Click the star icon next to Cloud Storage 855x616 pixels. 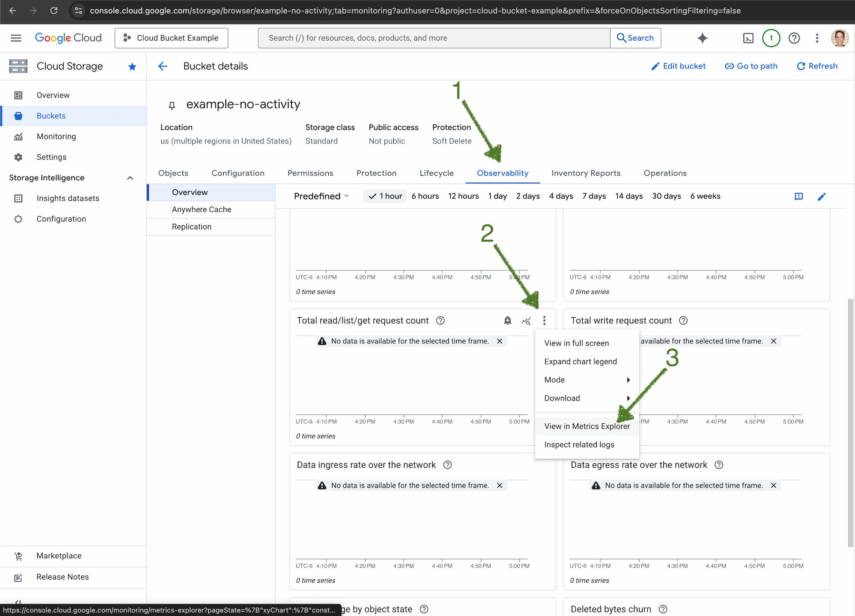tap(133, 67)
